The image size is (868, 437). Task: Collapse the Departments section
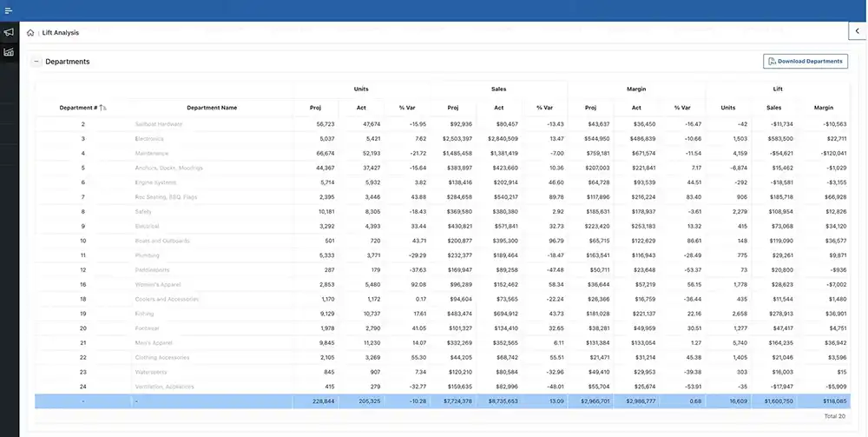(x=36, y=62)
